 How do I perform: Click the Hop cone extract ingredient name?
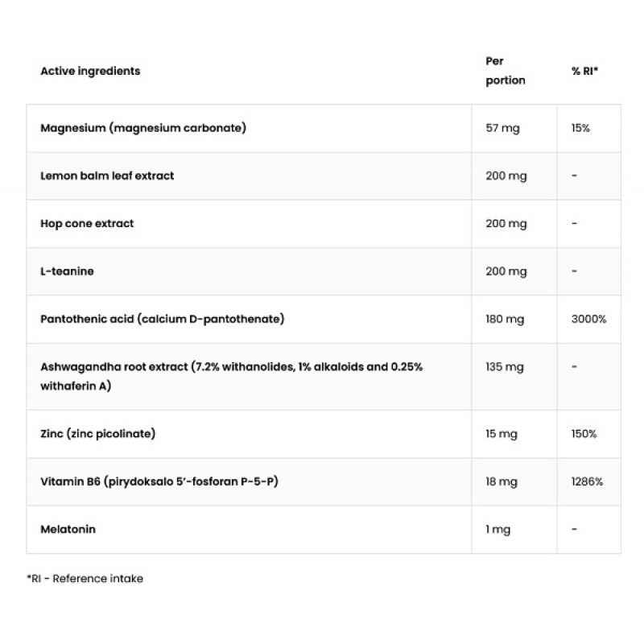[x=87, y=224]
